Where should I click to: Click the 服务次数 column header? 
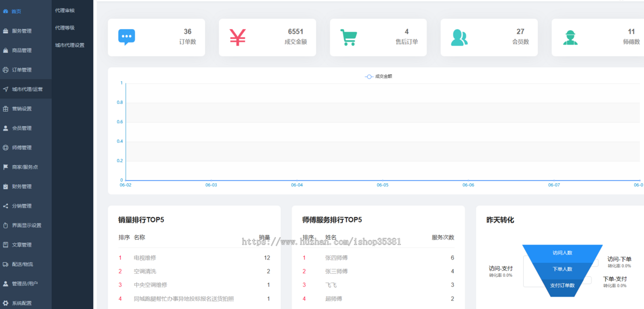click(x=443, y=238)
